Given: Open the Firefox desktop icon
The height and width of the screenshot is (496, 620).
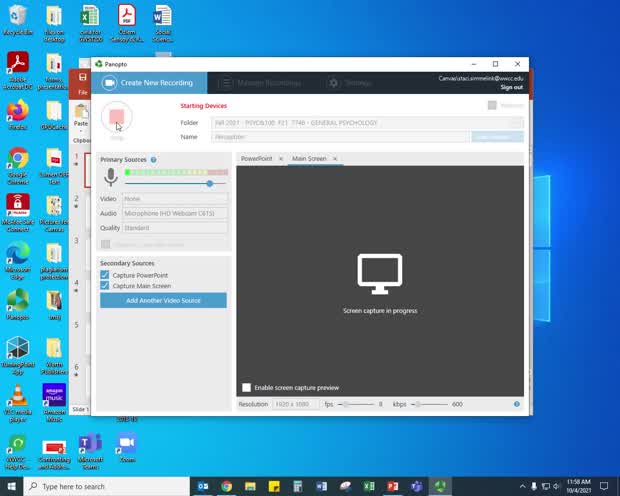Looking at the screenshot, I should [18, 115].
